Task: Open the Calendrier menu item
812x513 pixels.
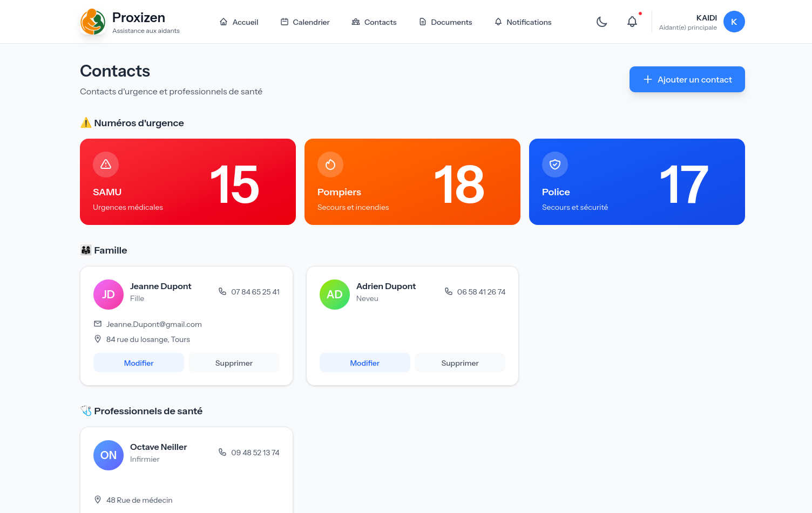Action: tap(305, 22)
